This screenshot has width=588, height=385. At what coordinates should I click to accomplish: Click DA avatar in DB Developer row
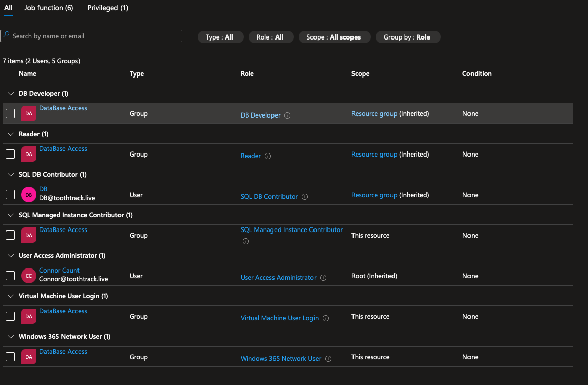29,113
